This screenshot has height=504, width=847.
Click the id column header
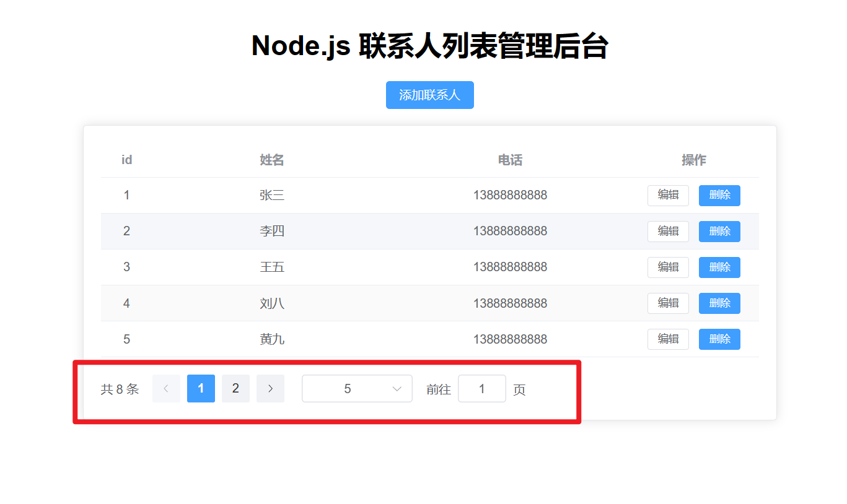click(126, 160)
